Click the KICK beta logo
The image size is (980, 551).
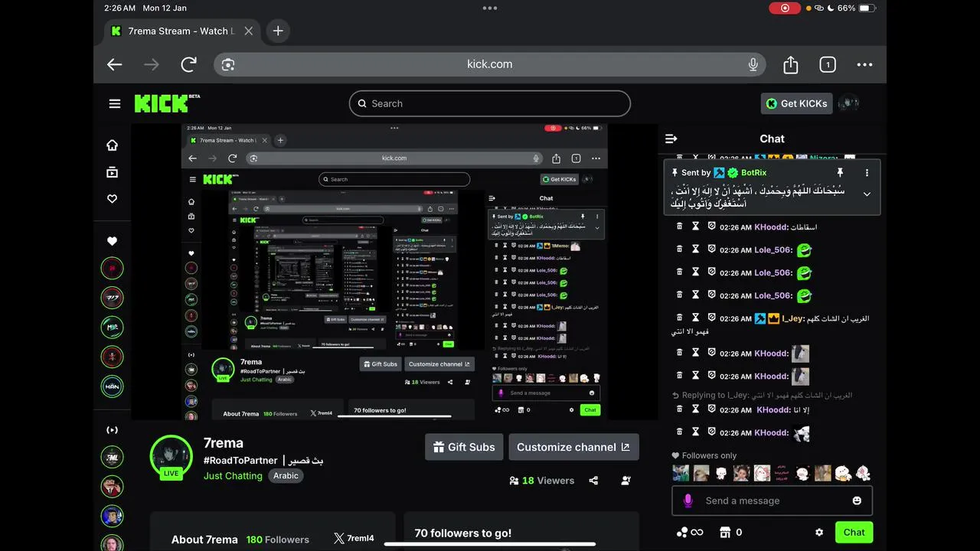[167, 103]
